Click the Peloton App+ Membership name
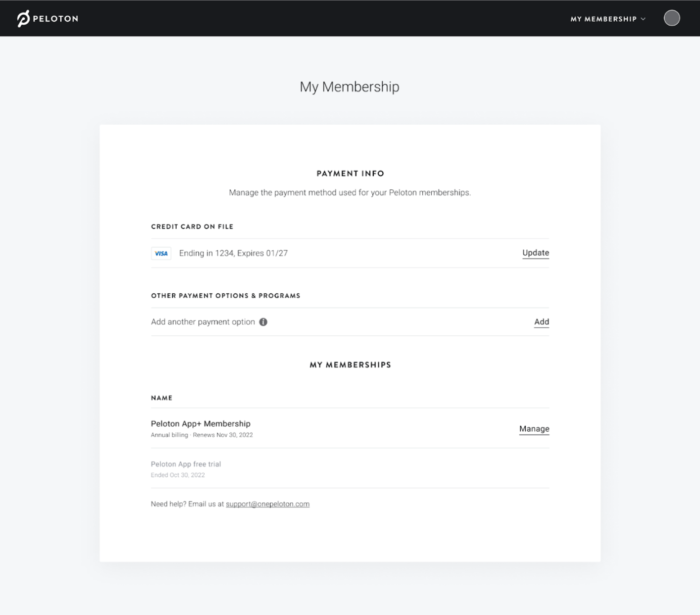Image resolution: width=700 pixels, height=615 pixels. click(x=201, y=424)
